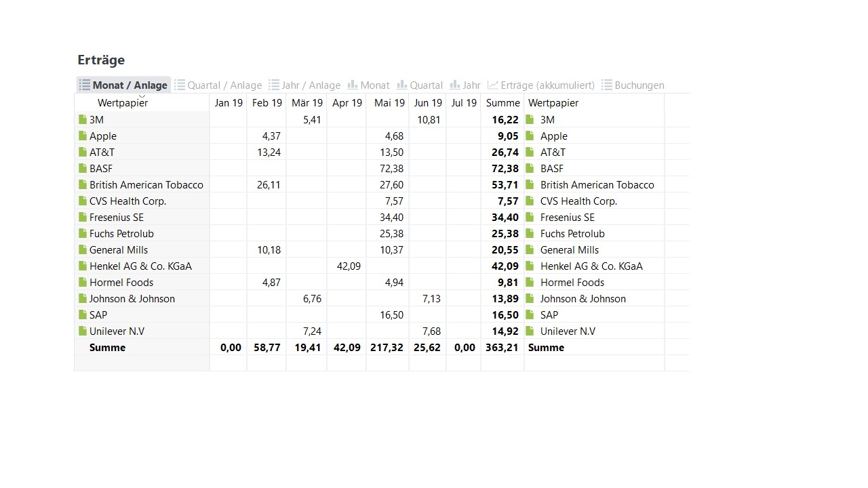The image size is (868, 488).
Task: Open the Jahr / Anlage view
Action: (304, 85)
